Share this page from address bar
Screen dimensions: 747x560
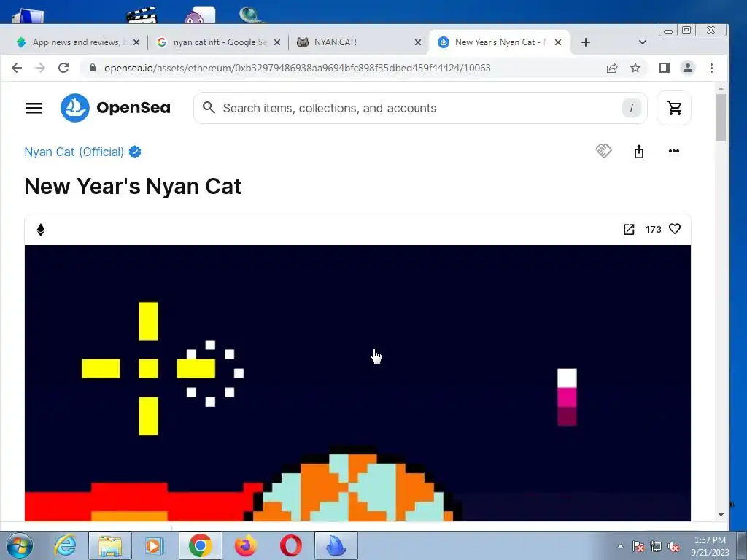pyautogui.click(x=612, y=68)
